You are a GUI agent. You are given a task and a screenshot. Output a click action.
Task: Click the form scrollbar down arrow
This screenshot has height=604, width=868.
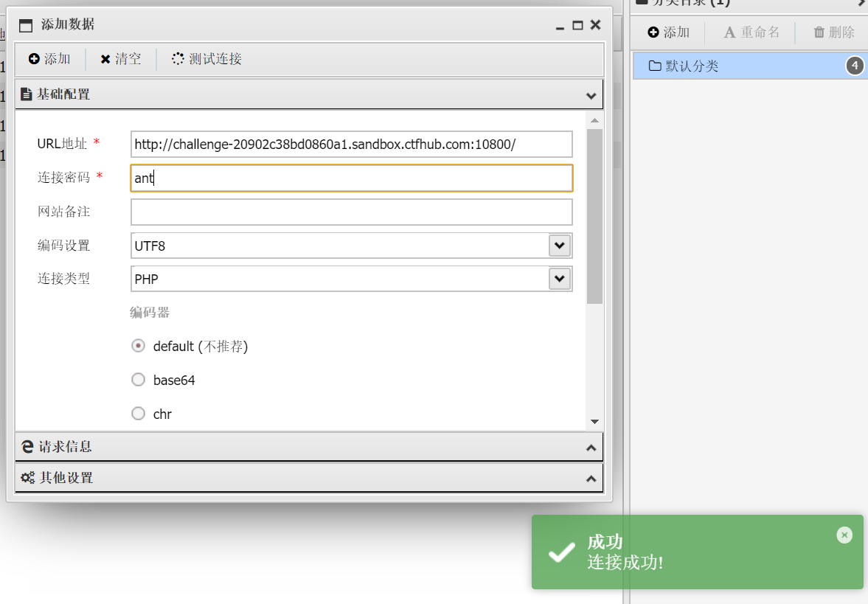pos(594,422)
